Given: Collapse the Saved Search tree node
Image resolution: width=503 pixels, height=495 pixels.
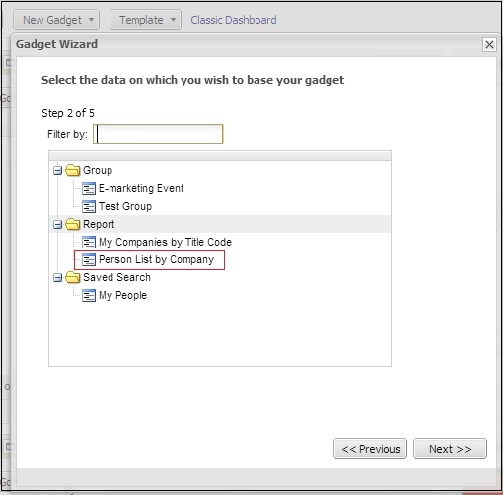Looking at the screenshot, I should (x=58, y=278).
